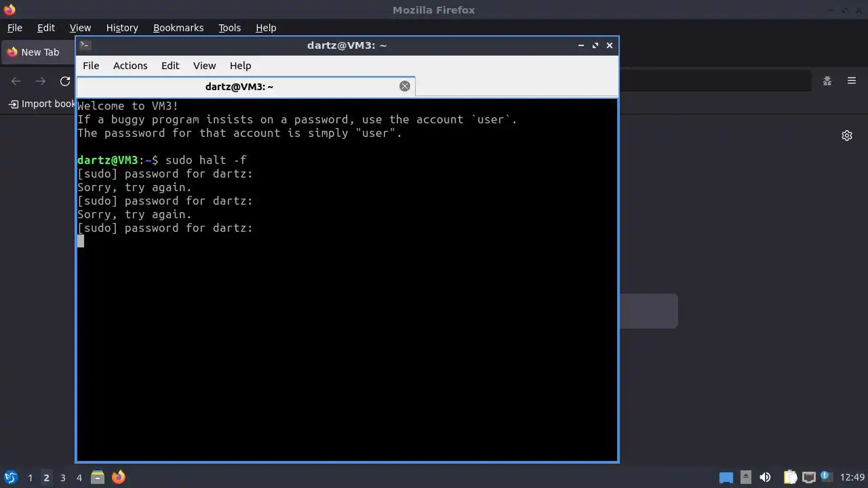Image resolution: width=868 pixels, height=488 pixels.
Task: Open Firefox History menu
Action: click(x=122, y=28)
